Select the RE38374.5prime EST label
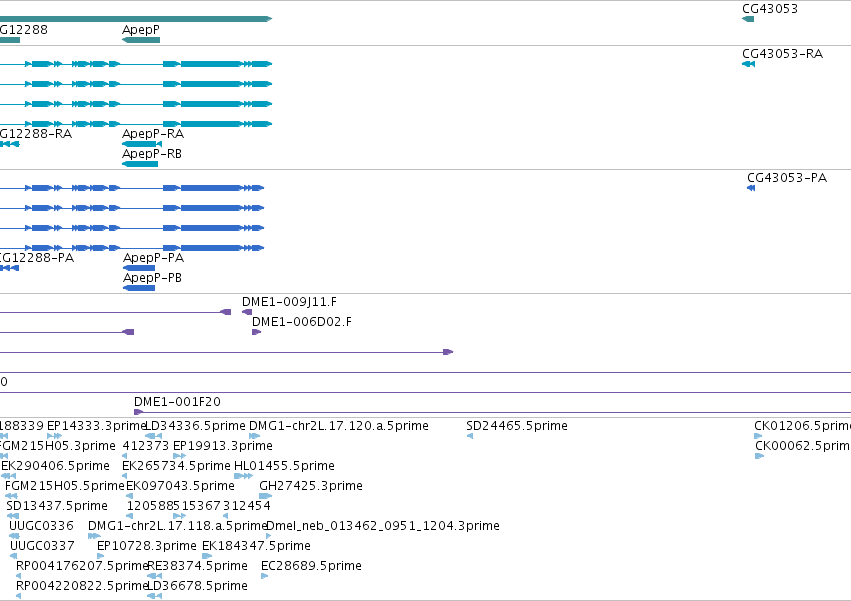This screenshot has width=851, height=601. point(198,566)
